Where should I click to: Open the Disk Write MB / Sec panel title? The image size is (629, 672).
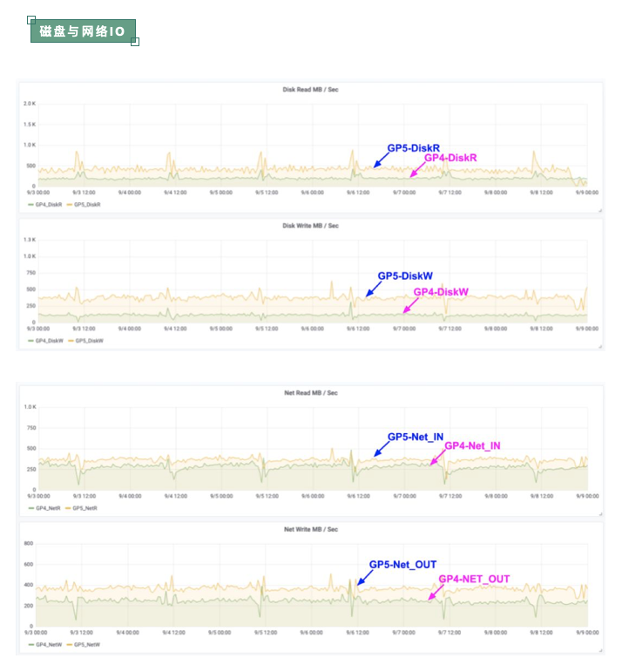(x=310, y=226)
